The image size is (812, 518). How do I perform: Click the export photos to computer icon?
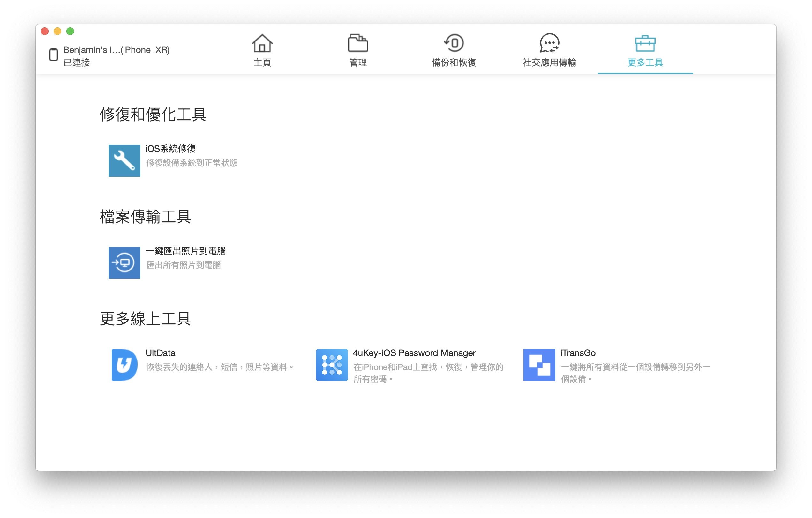124,263
